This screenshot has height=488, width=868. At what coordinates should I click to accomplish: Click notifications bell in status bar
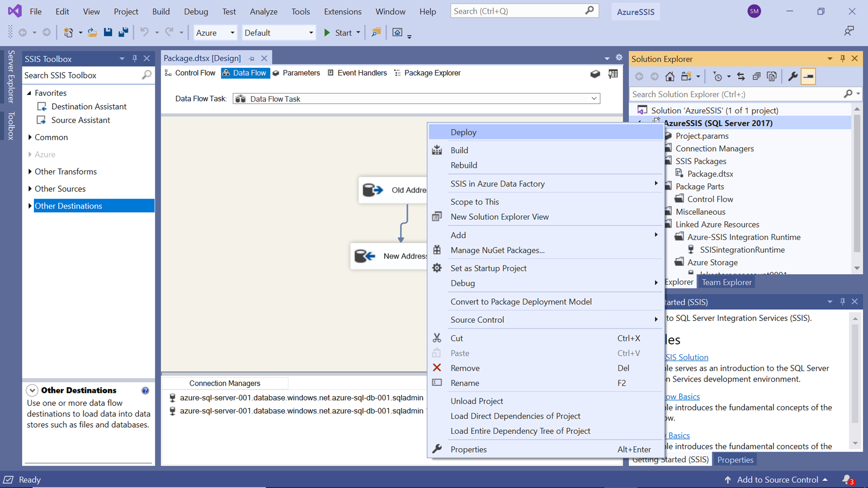click(x=847, y=479)
